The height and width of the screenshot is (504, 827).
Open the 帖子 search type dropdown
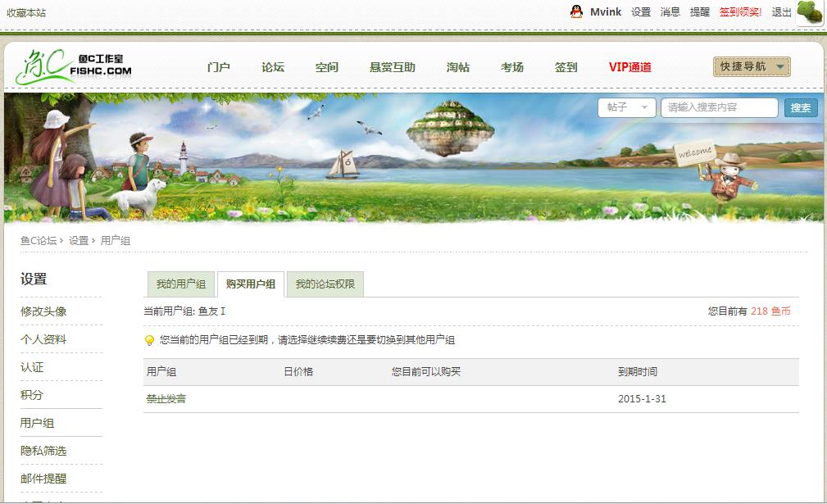[626, 107]
